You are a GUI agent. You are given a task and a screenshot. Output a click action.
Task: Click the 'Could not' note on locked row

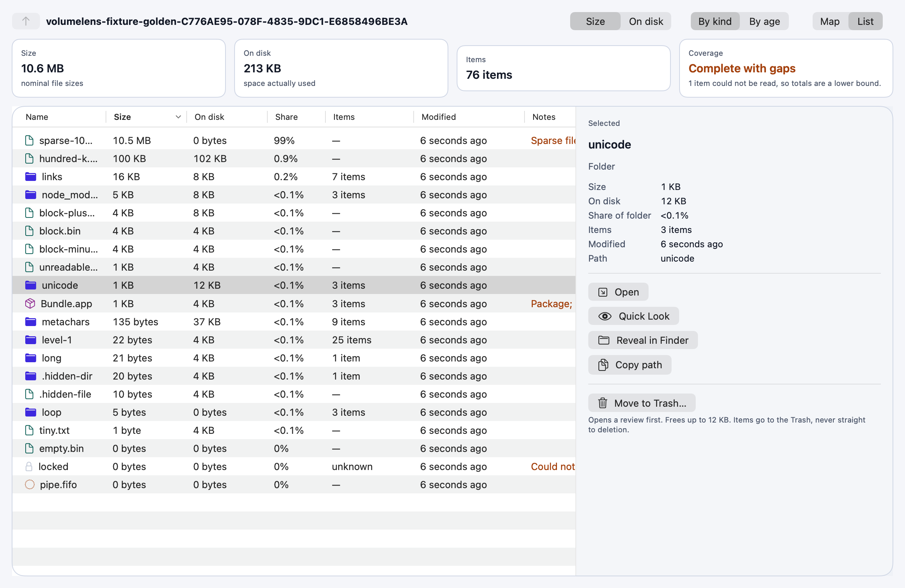coord(553,466)
